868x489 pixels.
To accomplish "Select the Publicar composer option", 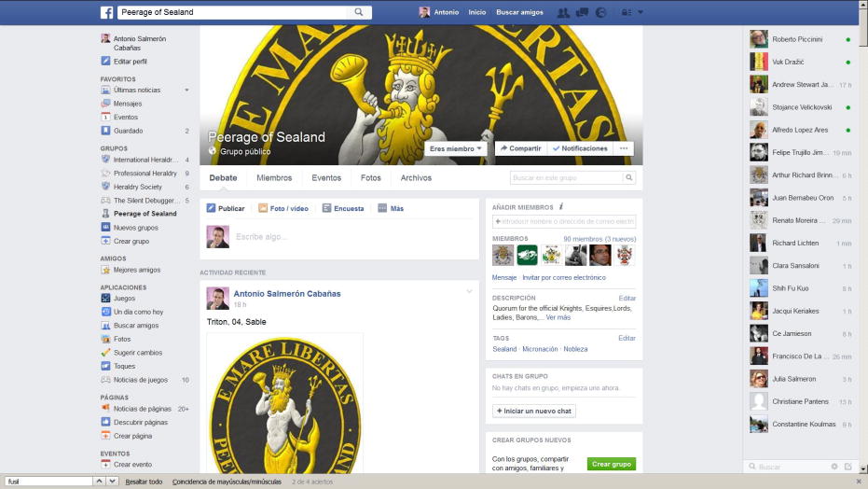I will point(226,208).
